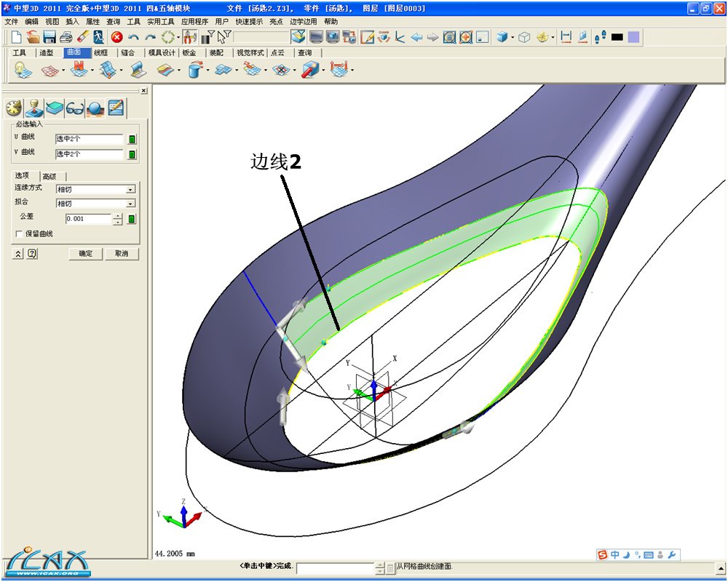728x582 pixels.
Task: Click the measure distance icon in toolbar
Action: pyautogui.click(x=566, y=37)
